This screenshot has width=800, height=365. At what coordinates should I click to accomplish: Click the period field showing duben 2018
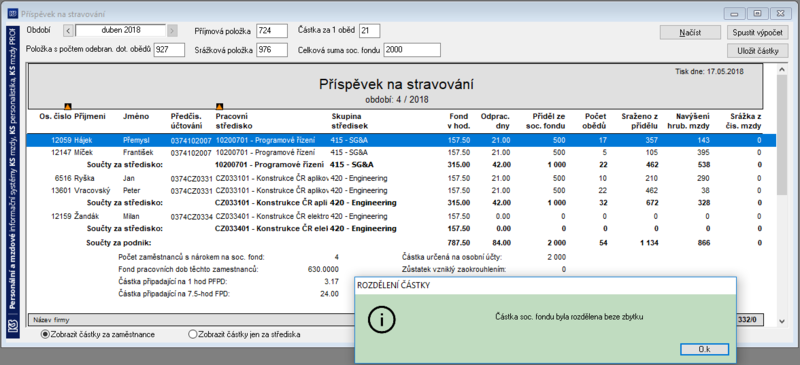[x=121, y=31]
